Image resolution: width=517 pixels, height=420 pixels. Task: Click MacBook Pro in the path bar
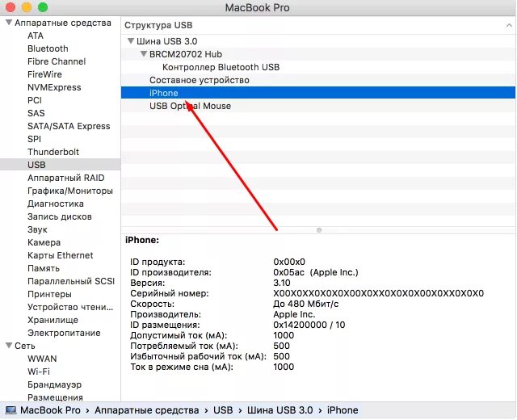point(50,410)
